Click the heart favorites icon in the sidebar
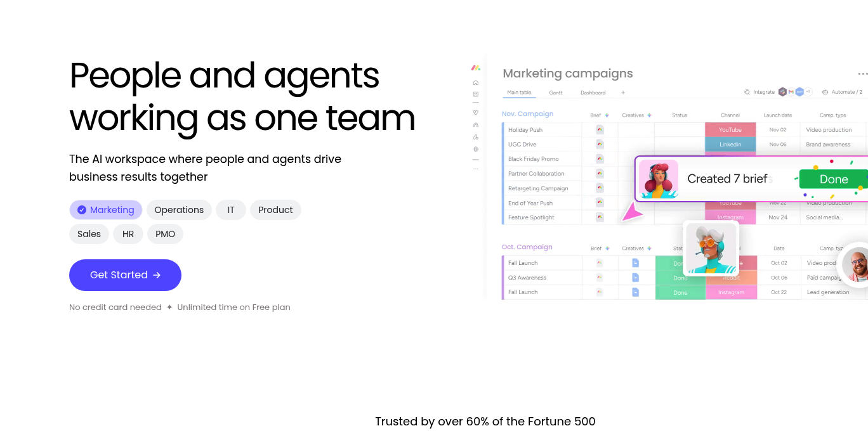Image resolution: width=868 pixels, height=433 pixels. pos(476,112)
